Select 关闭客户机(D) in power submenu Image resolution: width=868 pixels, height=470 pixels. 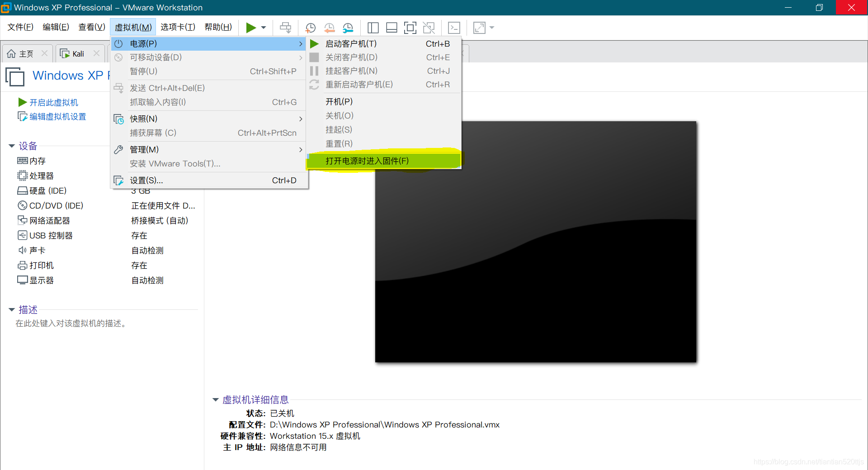[384, 57]
